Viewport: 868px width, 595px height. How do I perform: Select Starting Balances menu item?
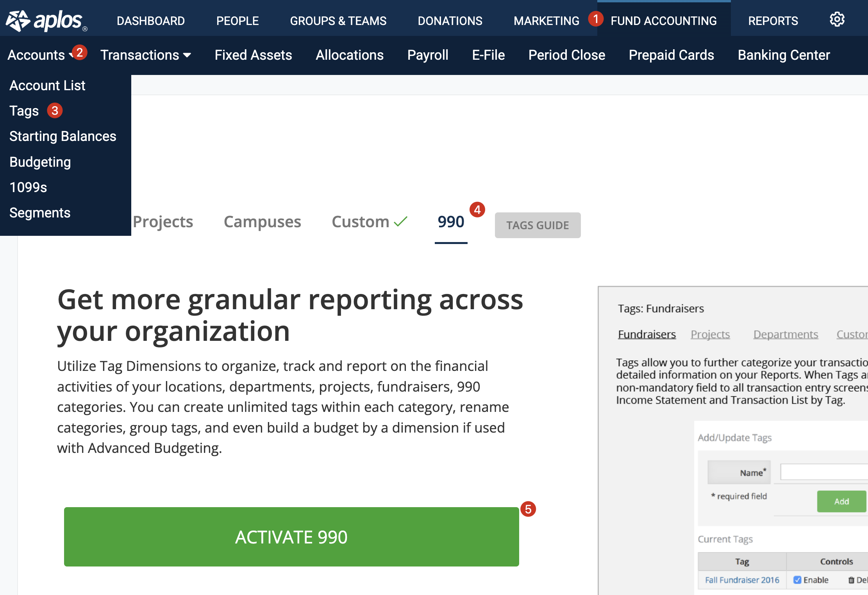click(x=63, y=136)
